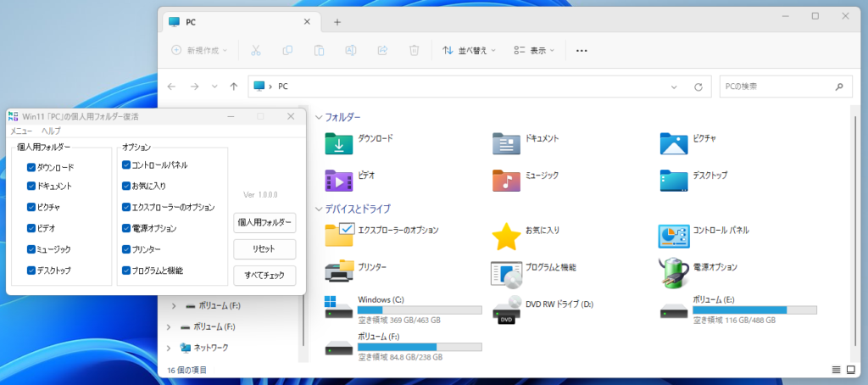This screenshot has height=385, width=868.
Task: Select the PC tab in Explorer
Action: click(x=240, y=22)
